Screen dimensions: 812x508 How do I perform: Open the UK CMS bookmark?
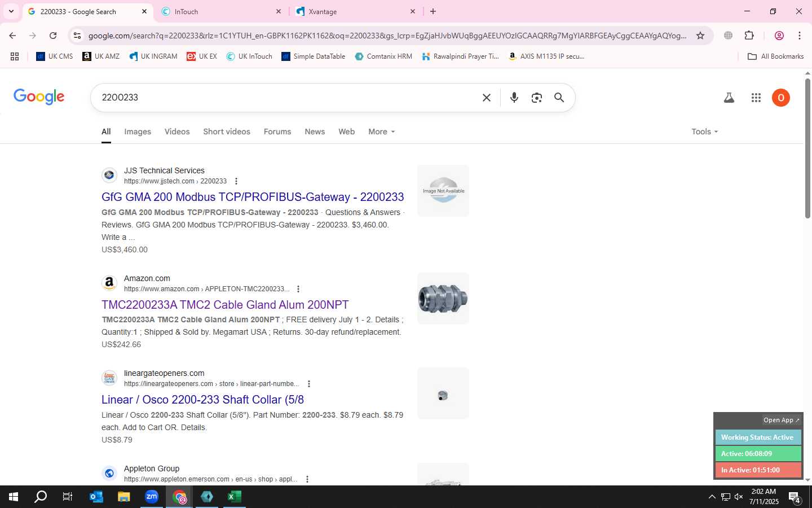55,56
